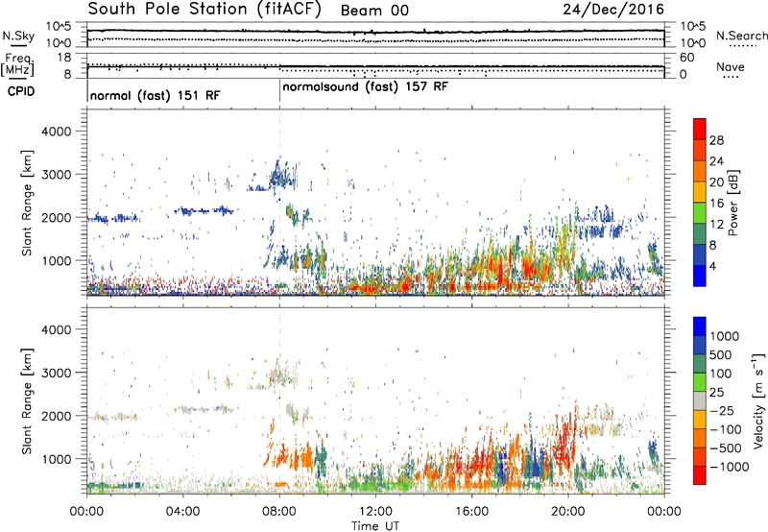Click the power colorbar value '16'
768x532 pixels.
coord(716,204)
